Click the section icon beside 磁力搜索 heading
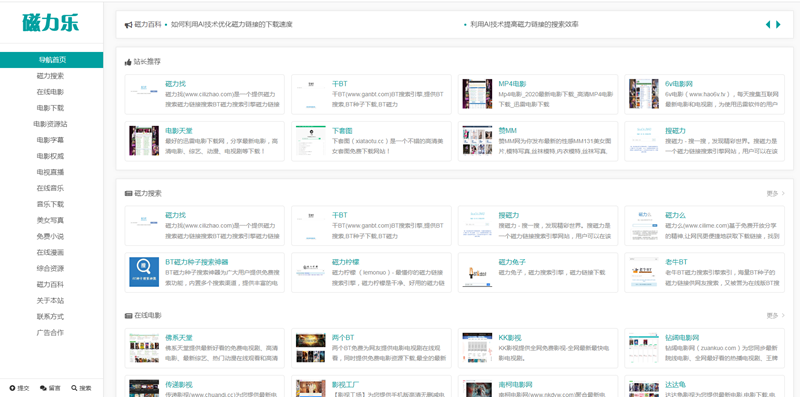This screenshot has height=397, width=800. point(128,194)
